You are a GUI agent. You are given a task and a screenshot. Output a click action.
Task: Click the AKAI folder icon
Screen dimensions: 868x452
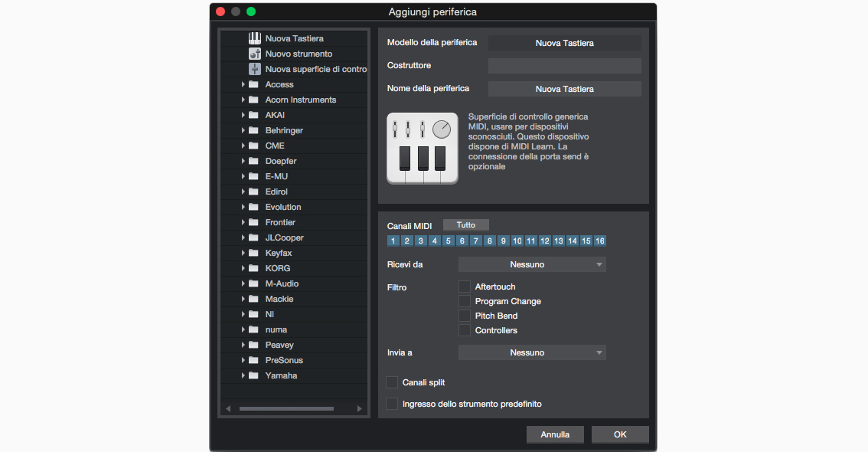(x=253, y=115)
